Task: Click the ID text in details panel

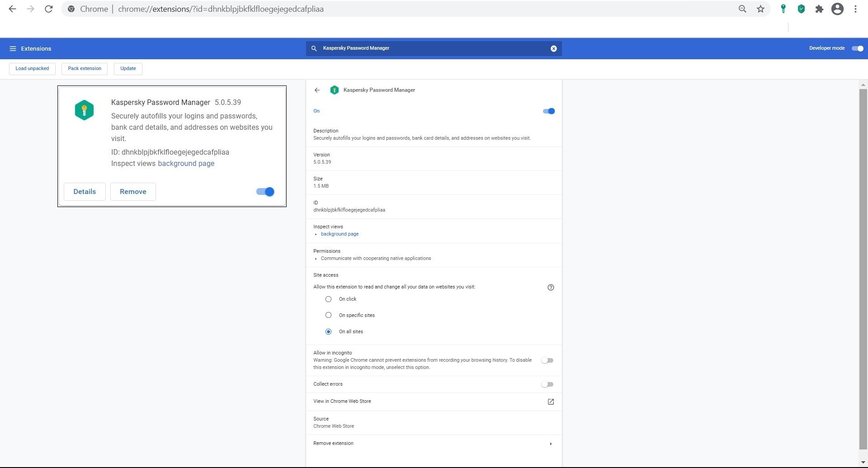Action: point(349,210)
